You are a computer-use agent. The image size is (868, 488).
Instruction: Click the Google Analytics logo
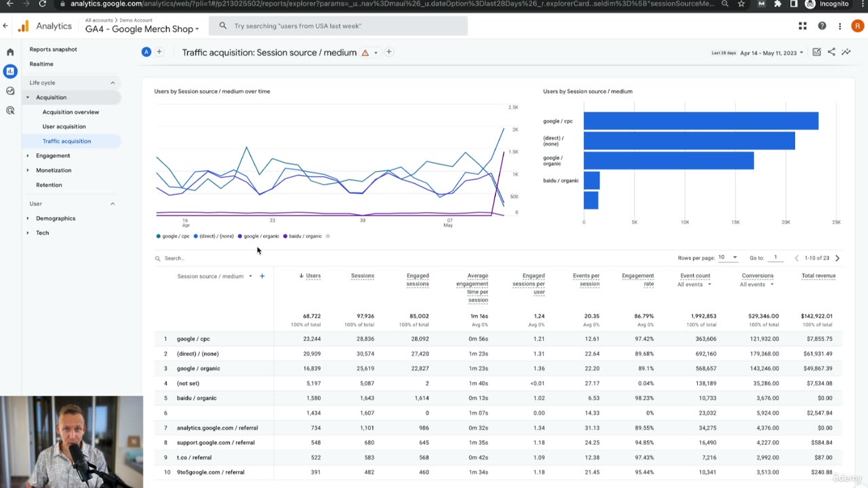[24, 26]
